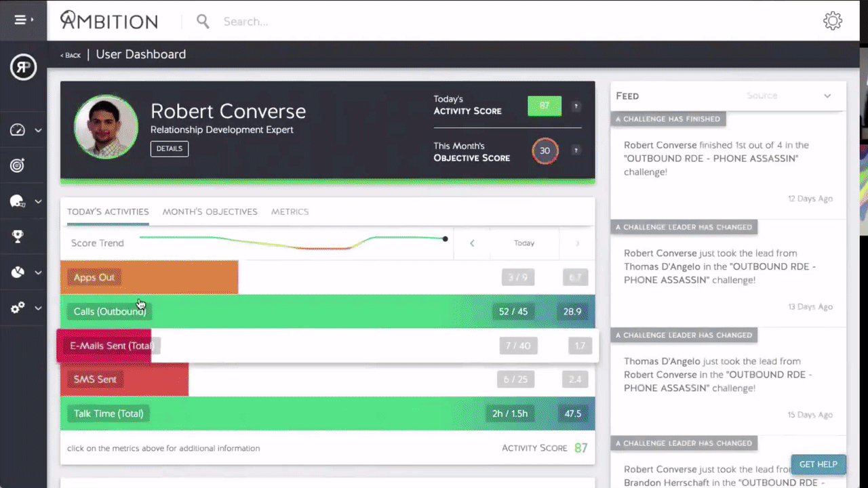Click the pie chart reports icon

[18, 272]
